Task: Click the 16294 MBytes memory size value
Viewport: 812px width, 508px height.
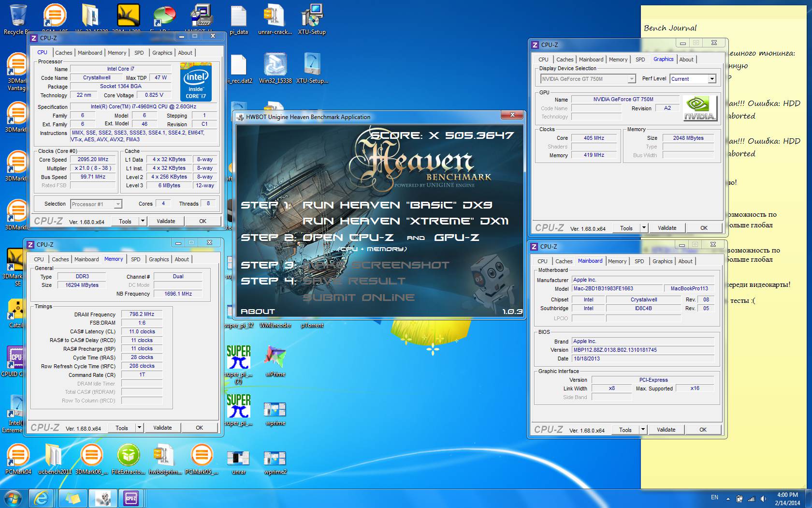Action: [82, 285]
